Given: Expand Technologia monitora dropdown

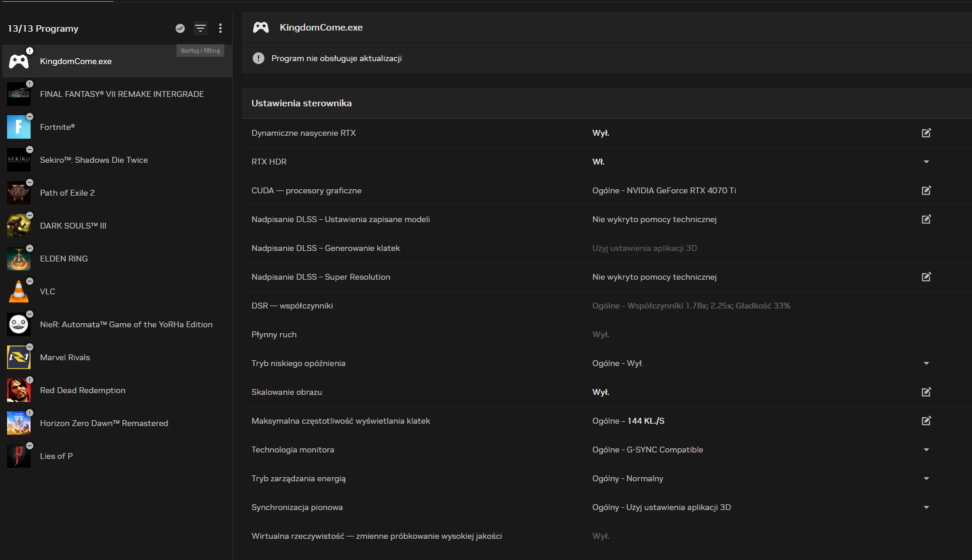Looking at the screenshot, I should [x=926, y=450].
